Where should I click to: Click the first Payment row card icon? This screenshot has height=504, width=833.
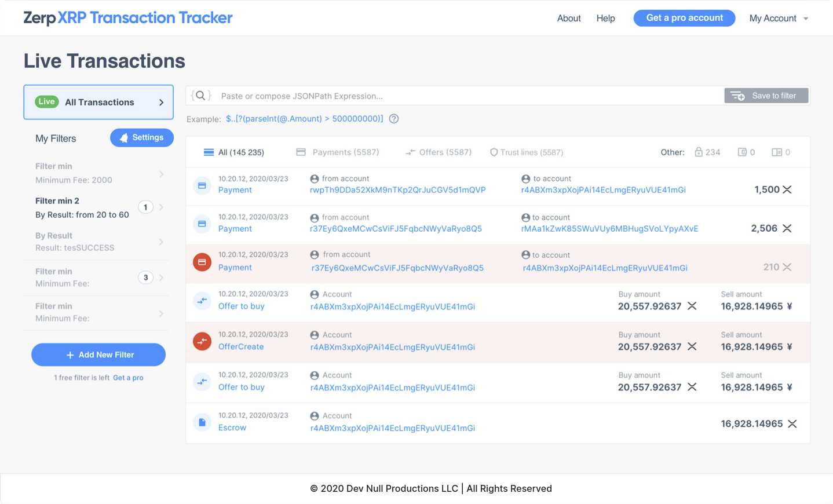(x=202, y=185)
